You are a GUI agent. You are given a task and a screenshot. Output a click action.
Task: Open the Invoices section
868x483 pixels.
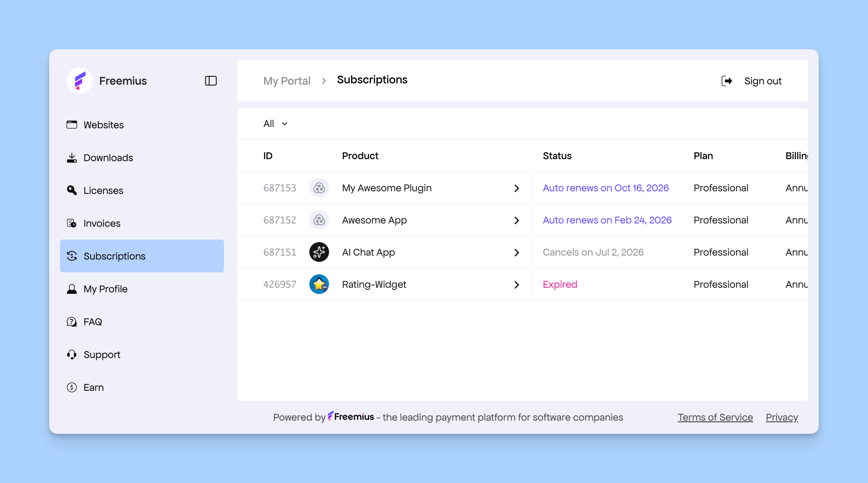[102, 223]
